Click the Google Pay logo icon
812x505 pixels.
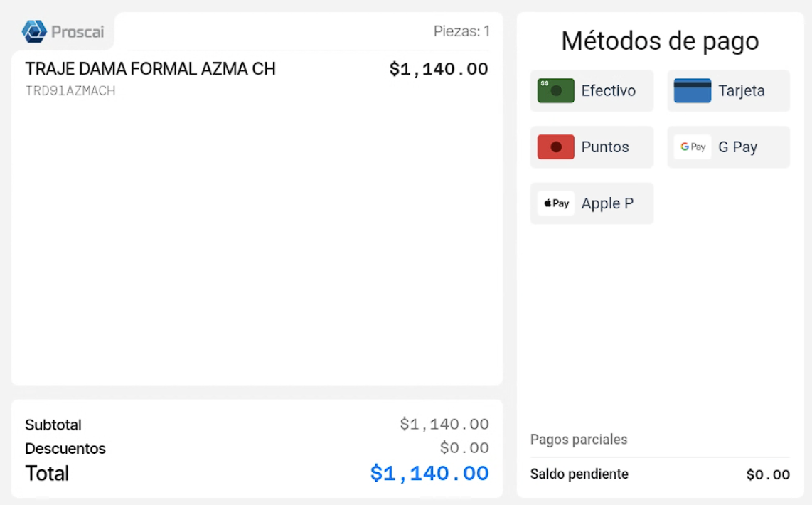(x=693, y=147)
